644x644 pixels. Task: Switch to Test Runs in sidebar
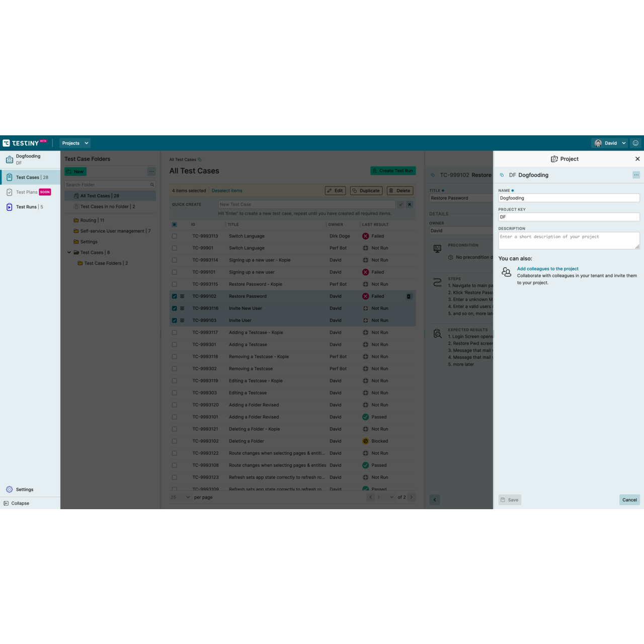click(x=26, y=207)
